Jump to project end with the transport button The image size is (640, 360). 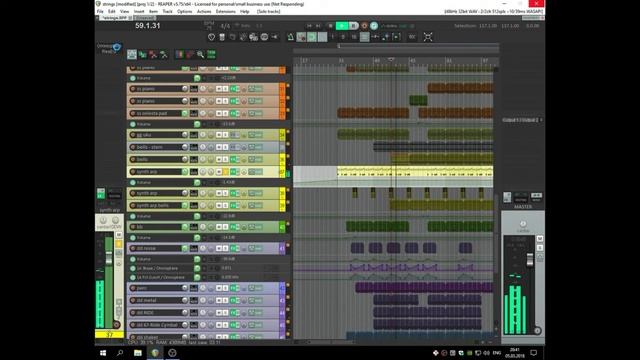(319, 26)
